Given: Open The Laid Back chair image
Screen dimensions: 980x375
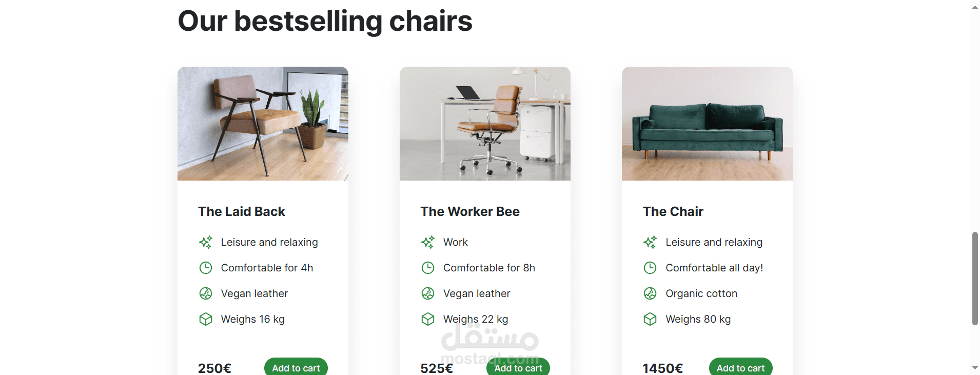Looking at the screenshot, I should pyautogui.click(x=263, y=124).
